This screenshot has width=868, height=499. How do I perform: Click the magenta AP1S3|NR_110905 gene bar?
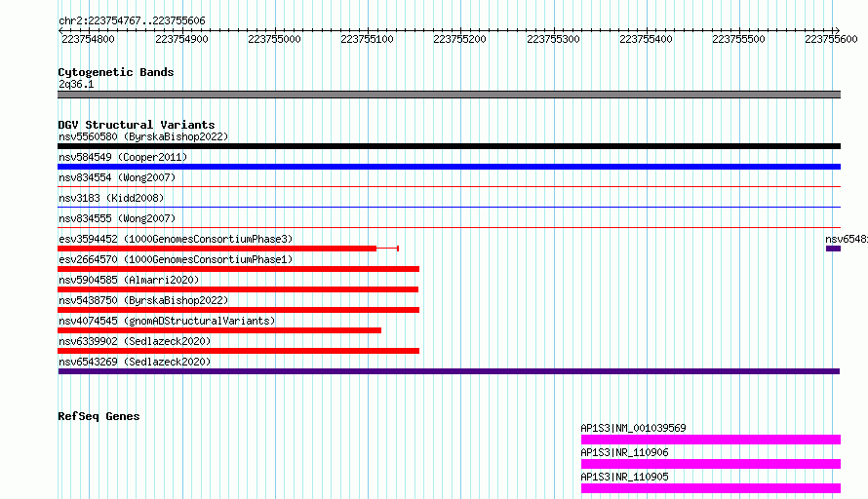pos(711,488)
